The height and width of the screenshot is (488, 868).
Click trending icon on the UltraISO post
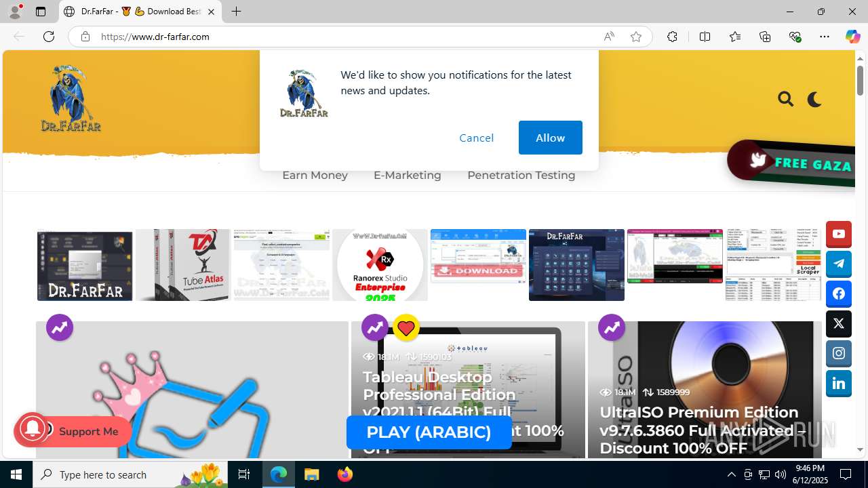tap(612, 328)
